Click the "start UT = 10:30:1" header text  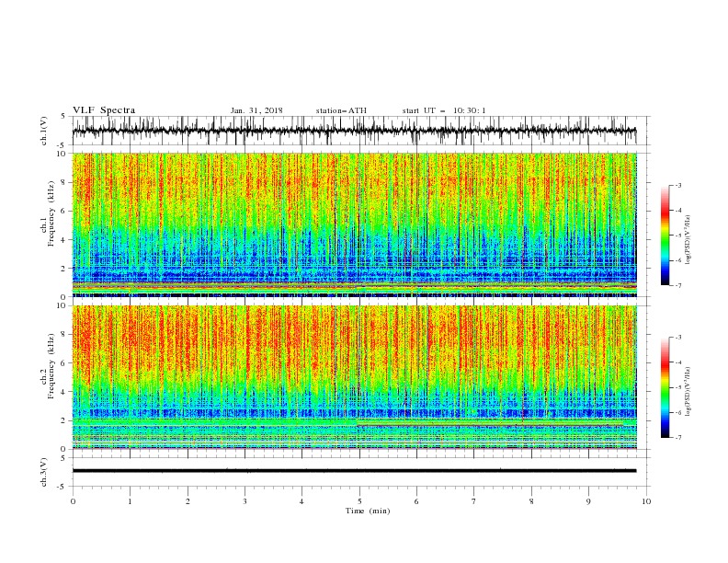(444, 110)
